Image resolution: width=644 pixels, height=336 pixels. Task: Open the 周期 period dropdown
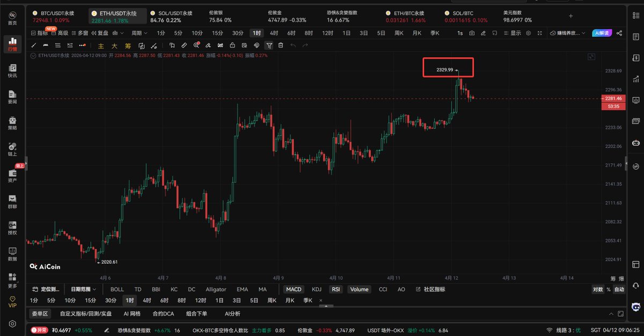coord(139,33)
